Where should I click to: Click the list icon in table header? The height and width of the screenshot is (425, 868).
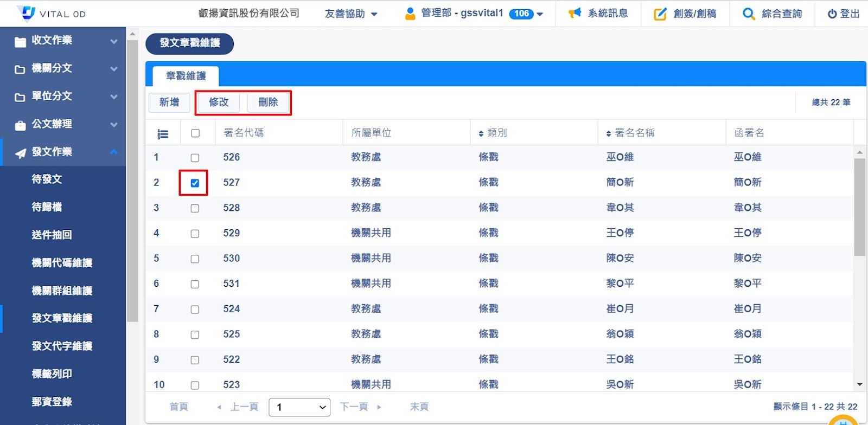tap(163, 134)
